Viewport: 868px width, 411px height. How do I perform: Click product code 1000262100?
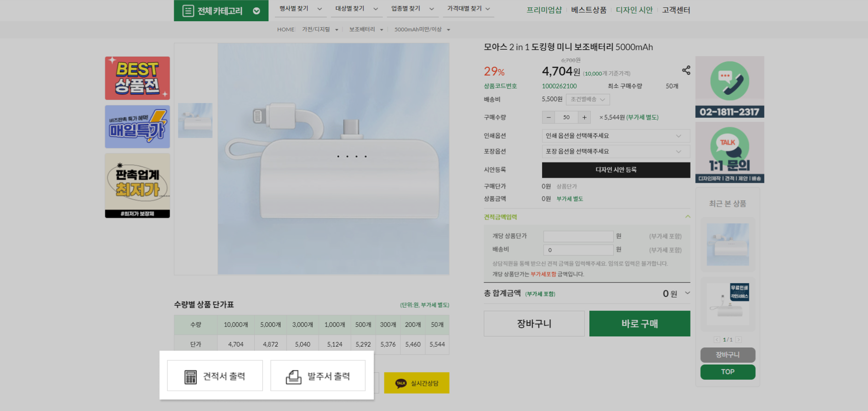point(559,86)
